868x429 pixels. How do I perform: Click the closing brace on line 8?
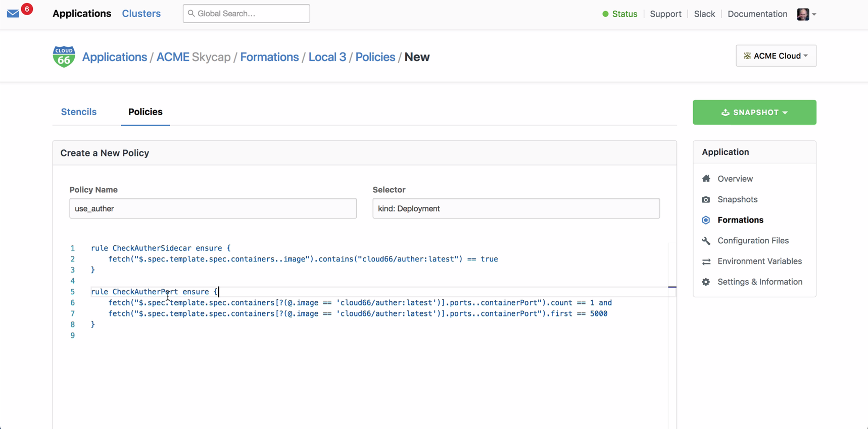tap(93, 325)
